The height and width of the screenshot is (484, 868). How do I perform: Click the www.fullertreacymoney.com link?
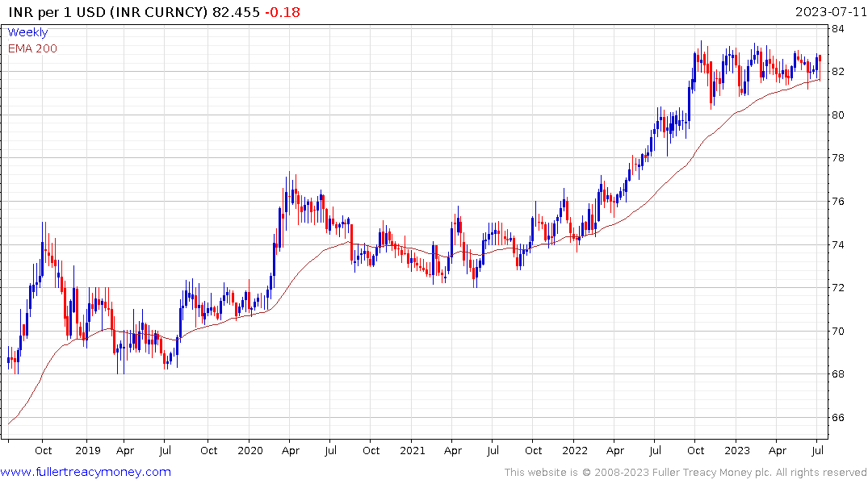tap(86, 472)
